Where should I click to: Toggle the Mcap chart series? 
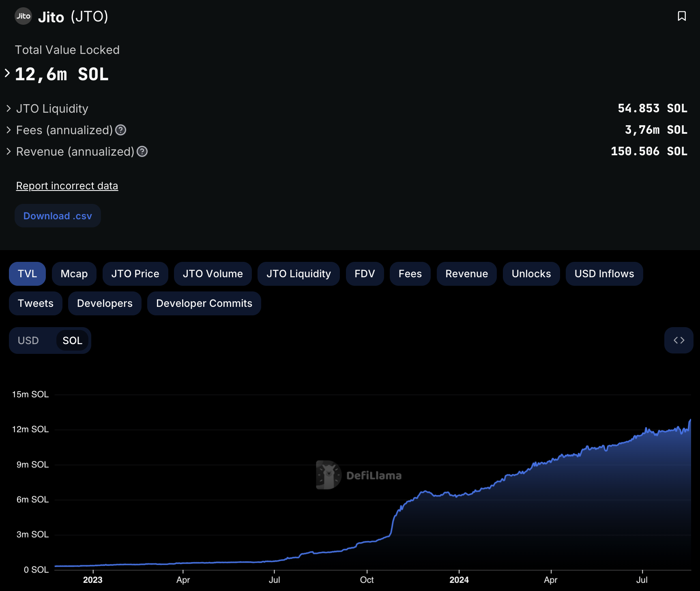pos(74,274)
